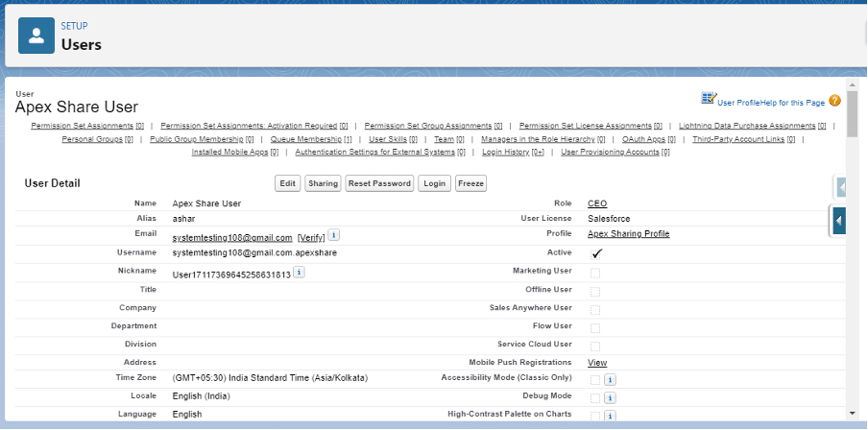The width and height of the screenshot is (868, 430).
Task: Jump to Queue Membership section
Action: pos(311,139)
